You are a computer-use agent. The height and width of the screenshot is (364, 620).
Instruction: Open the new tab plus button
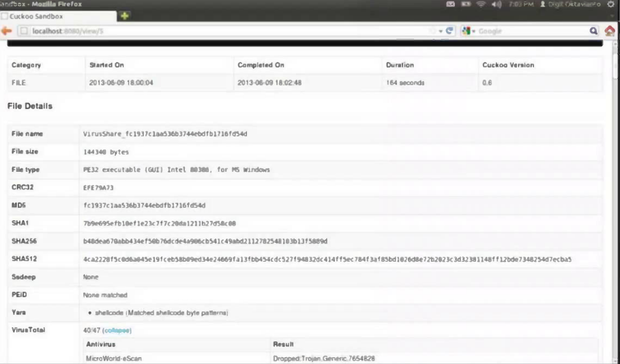[x=125, y=16]
